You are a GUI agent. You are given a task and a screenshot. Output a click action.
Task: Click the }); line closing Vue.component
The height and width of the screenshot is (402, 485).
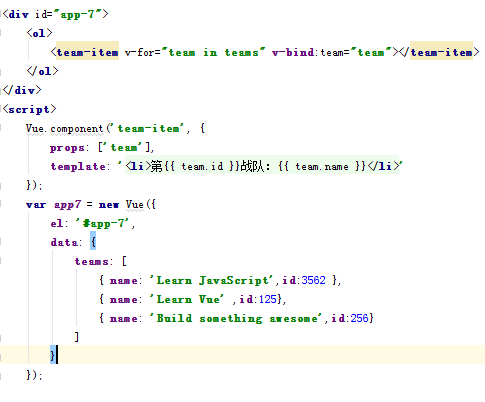click(x=34, y=185)
